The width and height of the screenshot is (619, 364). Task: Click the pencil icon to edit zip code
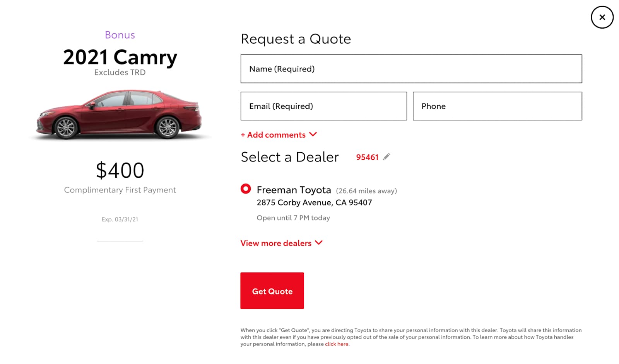(387, 156)
